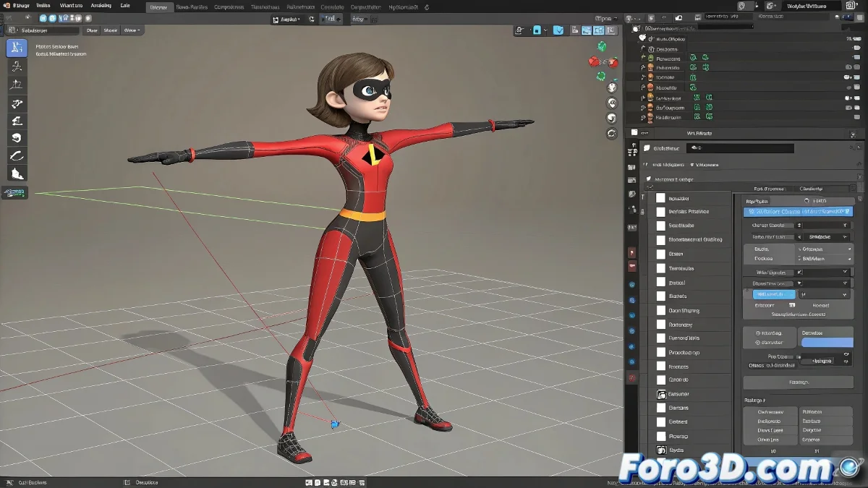Image resolution: width=868 pixels, height=488 pixels.
Task: Open the Shakjocke dropdown in properties panel
Action: click(x=828, y=236)
